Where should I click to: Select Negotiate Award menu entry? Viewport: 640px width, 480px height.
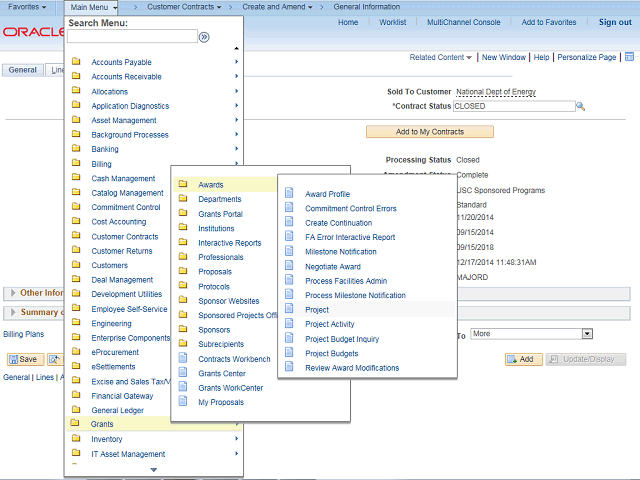(332, 267)
